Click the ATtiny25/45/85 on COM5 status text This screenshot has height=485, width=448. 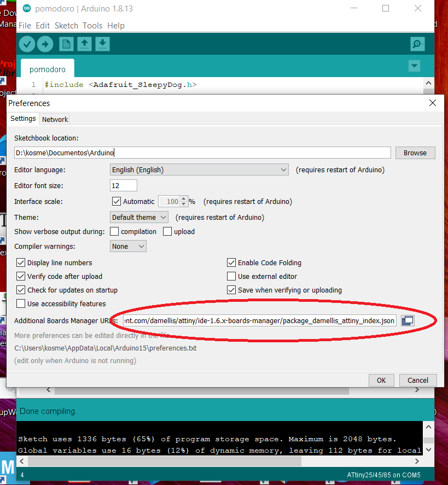click(383, 475)
